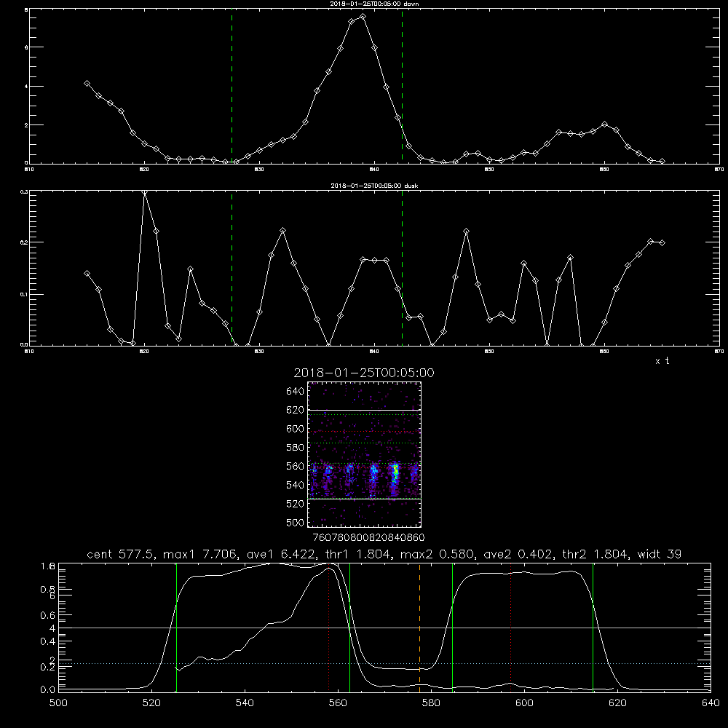
Task: Select the 'thr1 1.804' value in the stats line
Action: tap(357, 554)
